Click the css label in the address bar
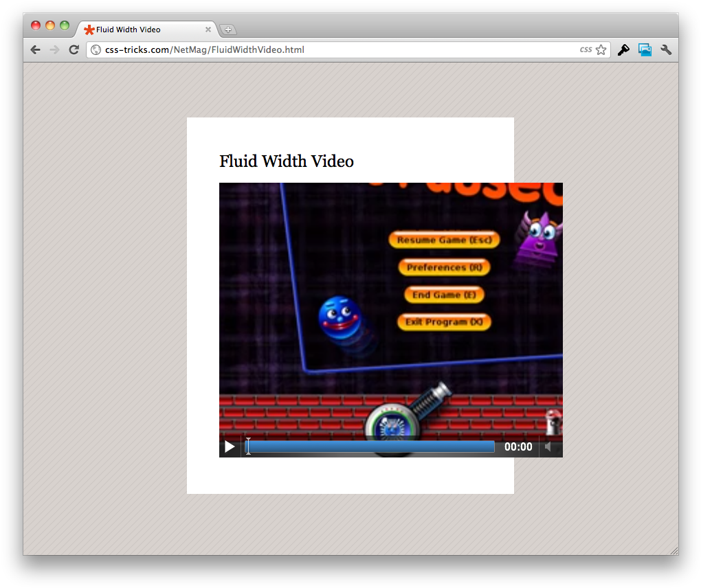701x588 pixels. (585, 49)
